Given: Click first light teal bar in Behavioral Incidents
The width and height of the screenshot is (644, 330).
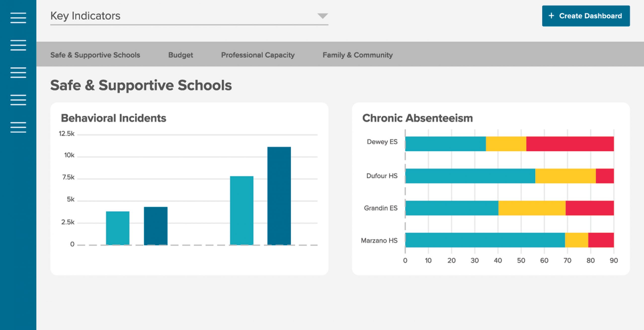Looking at the screenshot, I should [x=118, y=228].
